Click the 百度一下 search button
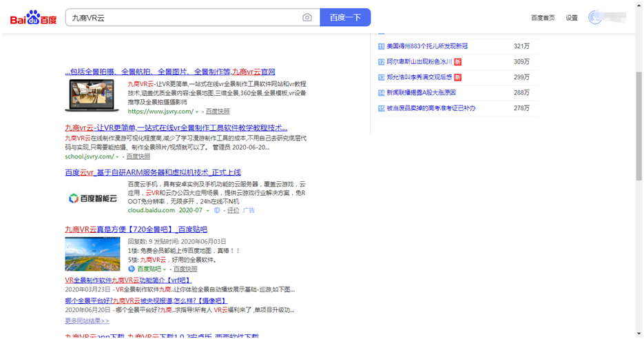Image resolution: width=644 pixels, height=339 pixels. tap(345, 18)
